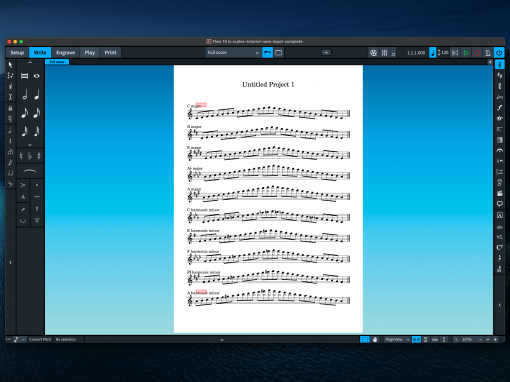Toggle the metronome click button
Viewport: 510px width, 382px height.
tap(488, 53)
